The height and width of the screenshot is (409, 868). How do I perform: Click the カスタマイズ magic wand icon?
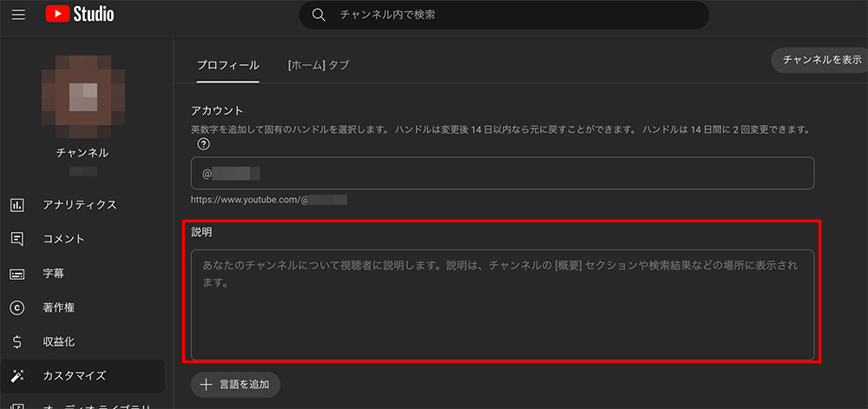[x=17, y=376]
